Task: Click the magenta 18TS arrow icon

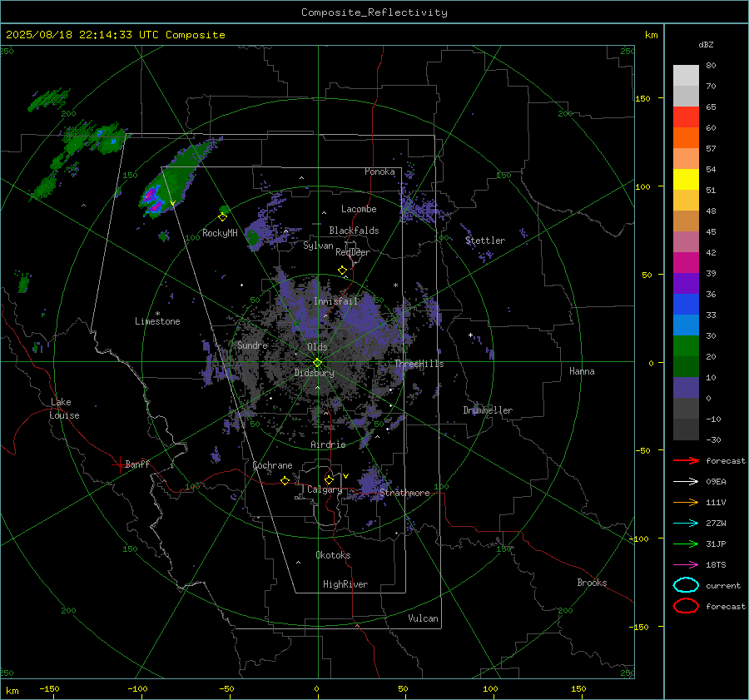Action: tap(686, 565)
